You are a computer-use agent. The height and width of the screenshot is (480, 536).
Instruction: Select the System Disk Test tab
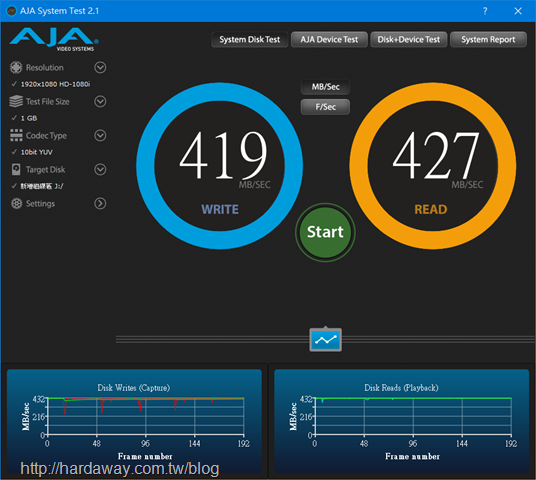tap(250, 40)
